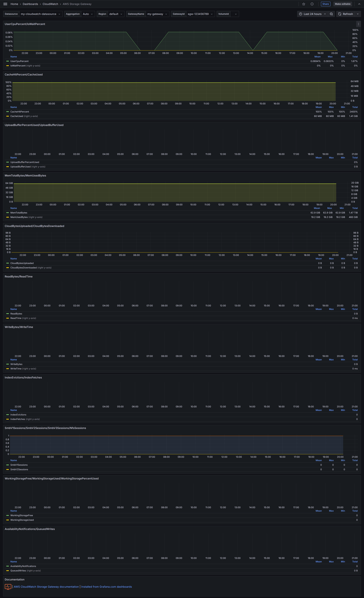Open Installed from Grafana.com dashboards link

[107, 587]
